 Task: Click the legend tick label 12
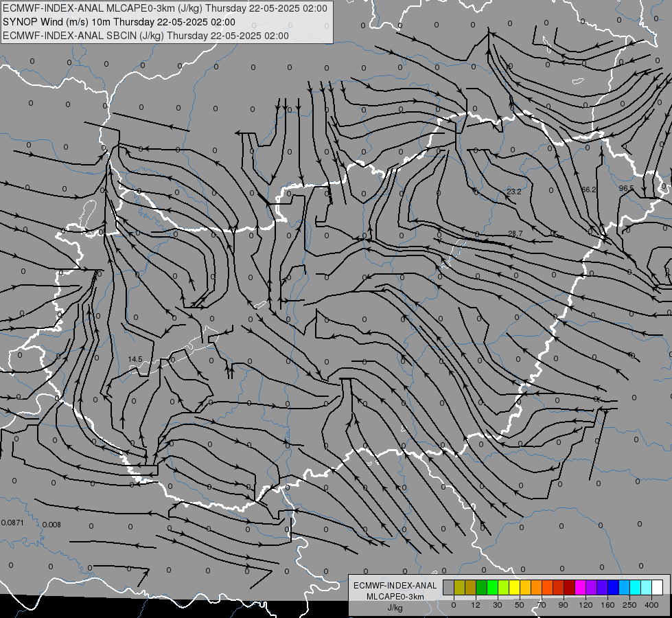coord(476,605)
